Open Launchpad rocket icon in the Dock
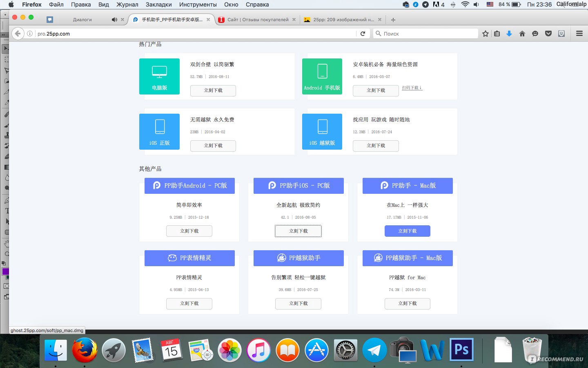588x368 pixels. point(114,350)
